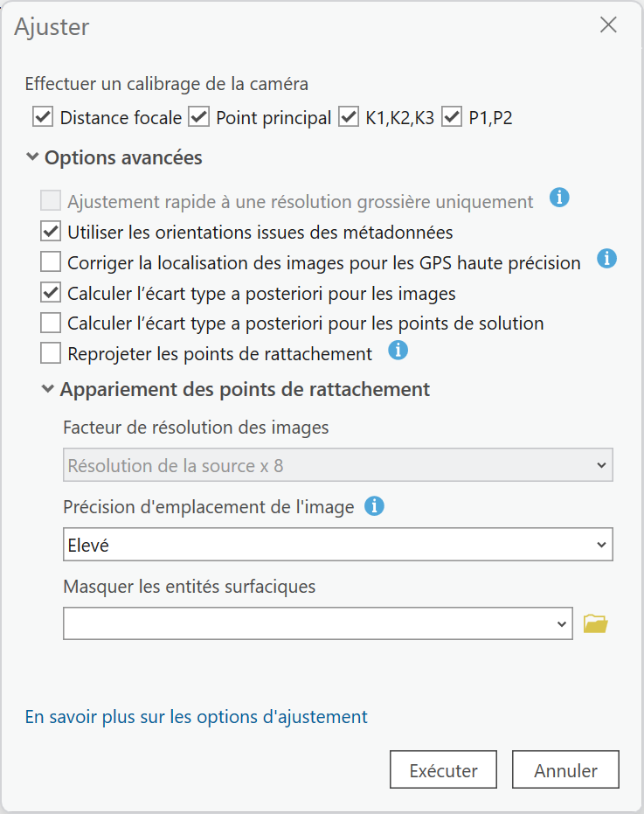Disable 'Utiliser les orientations issues des métadonnées'
The width and height of the screenshot is (644, 814).
[51, 233]
